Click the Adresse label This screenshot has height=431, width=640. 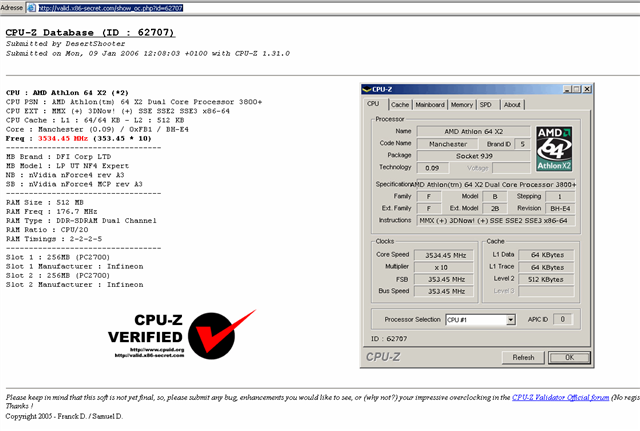pos(12,8)
